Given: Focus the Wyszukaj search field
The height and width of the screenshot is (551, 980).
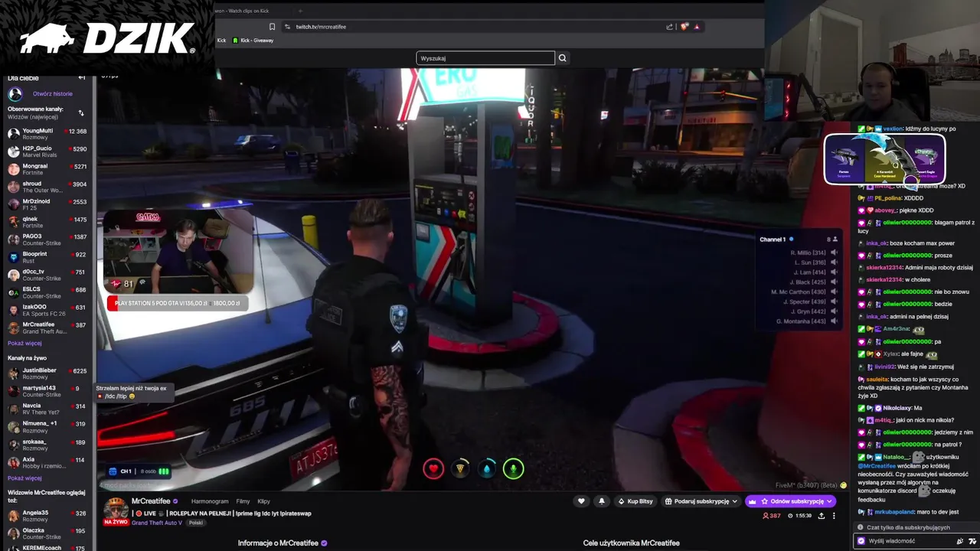Looking at the screenshot, I should point(485,58).
